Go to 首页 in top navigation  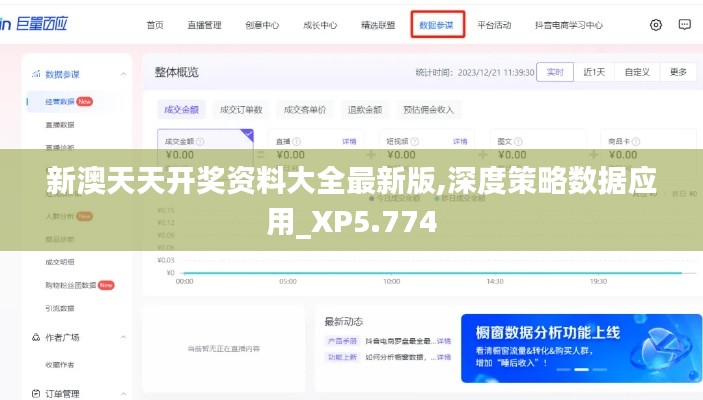(155, 25)
